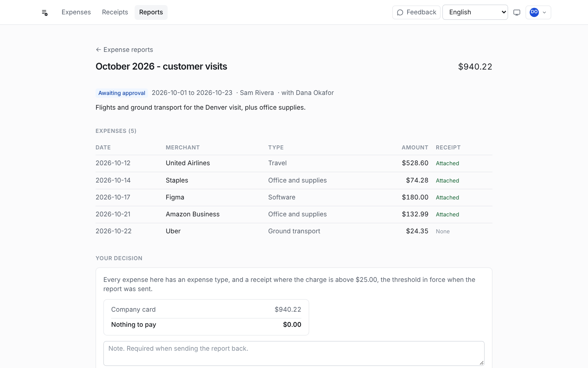Click the AMOUNT column header
Image resolution: width=588 pixels, height=368 pixels.
(x=415, y=148)
